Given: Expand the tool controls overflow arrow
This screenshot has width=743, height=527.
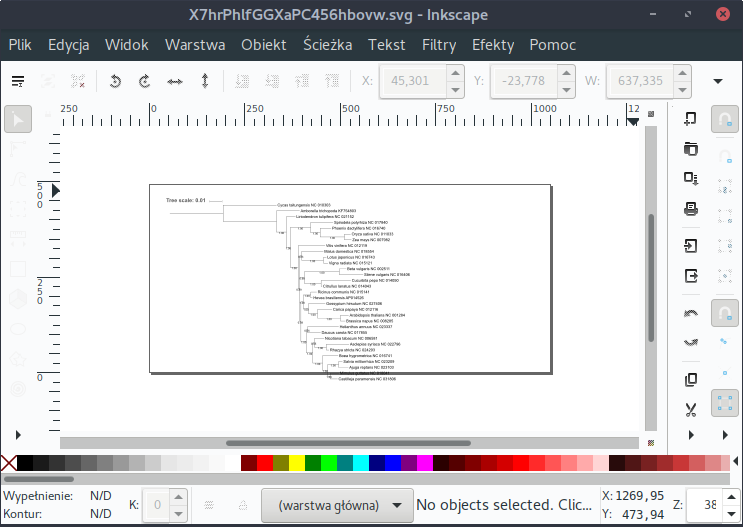Looking at the screenshot, I should [x=717, y=81].
